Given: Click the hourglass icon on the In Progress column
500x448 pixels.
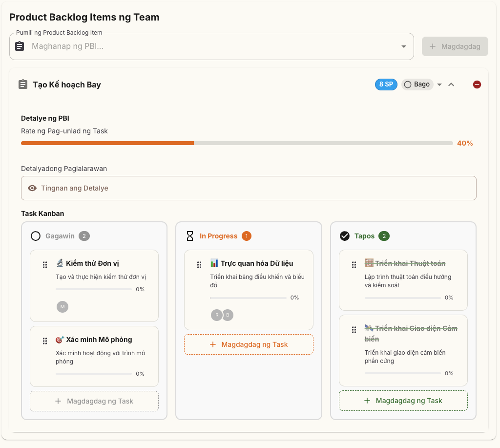Looking at the screenshot, I should tap(189, 235).
